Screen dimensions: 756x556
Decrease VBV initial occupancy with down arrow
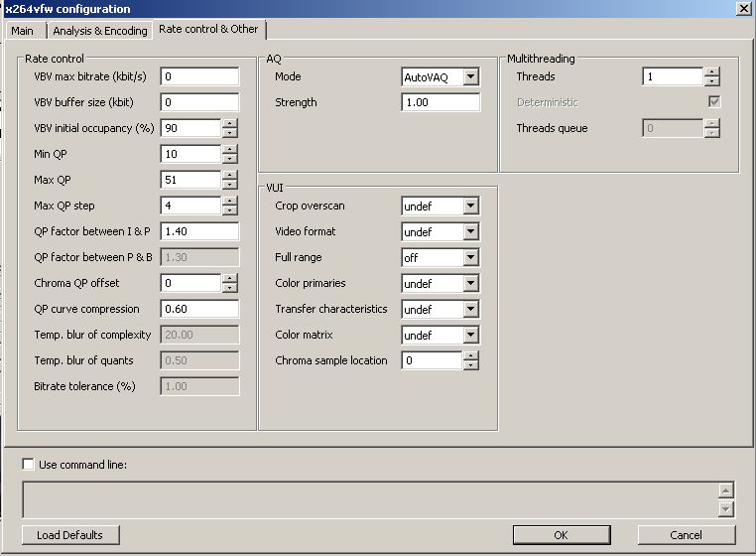[230, 133]
